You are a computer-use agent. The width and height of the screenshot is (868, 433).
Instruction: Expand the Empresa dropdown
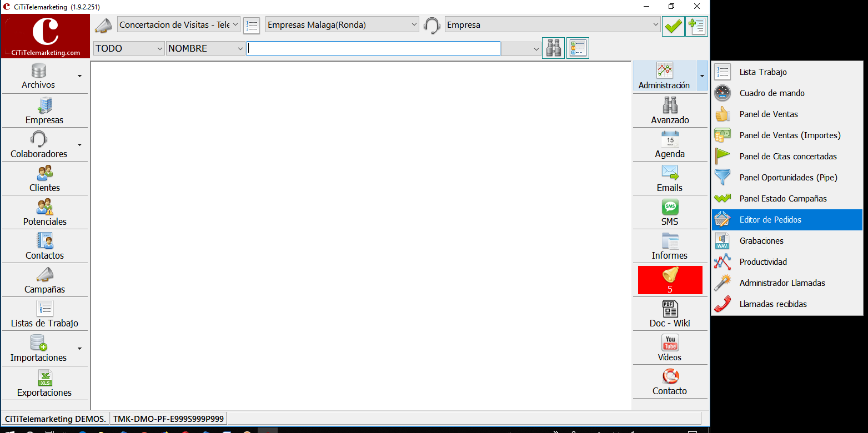pos(553,25)
